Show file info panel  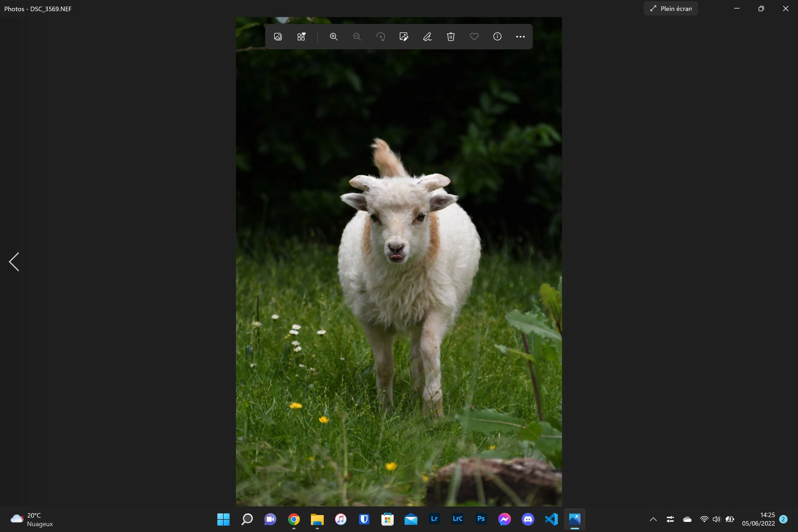(x=497, y=37)
